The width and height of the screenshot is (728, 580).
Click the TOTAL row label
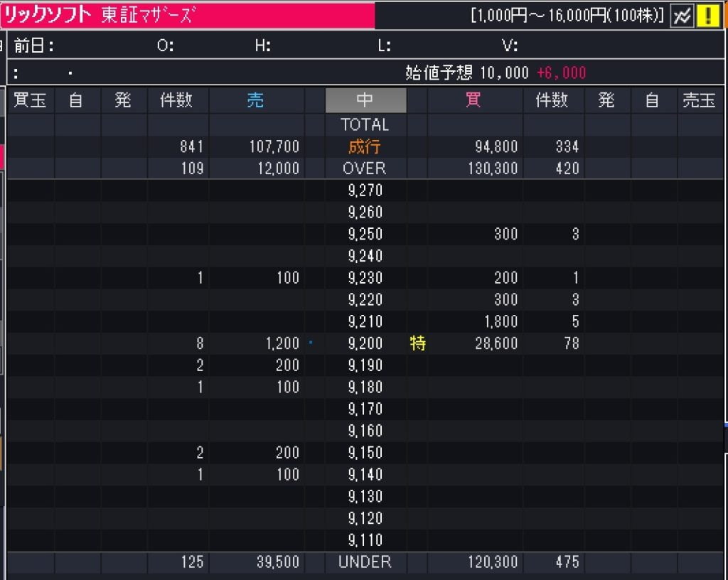tap(365, 125)
